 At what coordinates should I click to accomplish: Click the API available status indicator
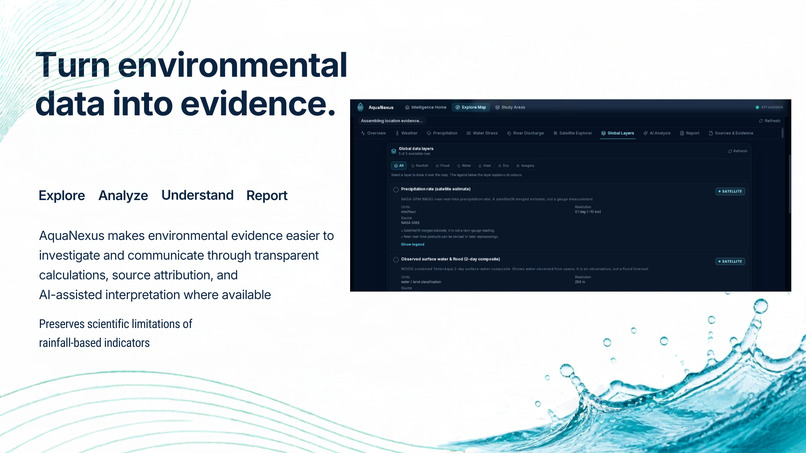pyautogui.click(x=769, y=107)
